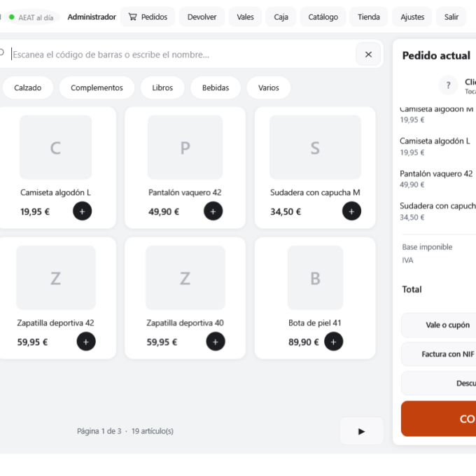Click the orange checkout button

tap(439, 419)
